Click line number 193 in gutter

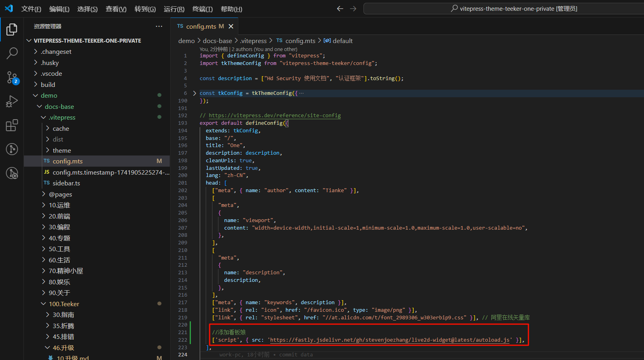coord(183,123)
